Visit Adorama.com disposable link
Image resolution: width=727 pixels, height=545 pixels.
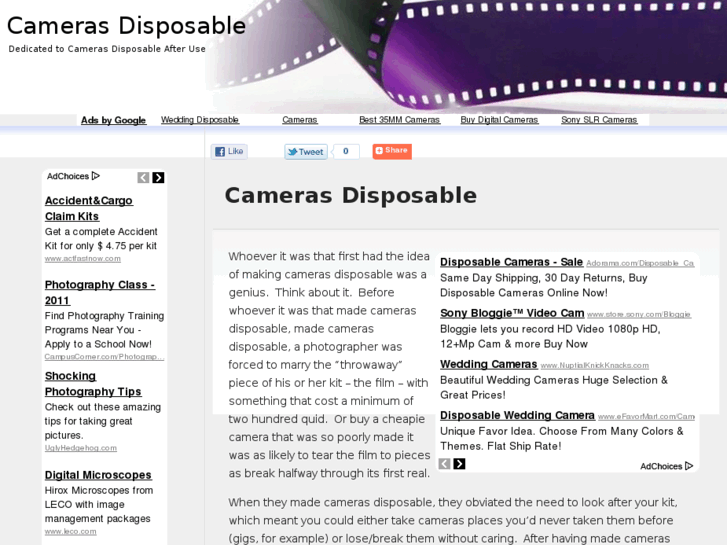point(640,263)
